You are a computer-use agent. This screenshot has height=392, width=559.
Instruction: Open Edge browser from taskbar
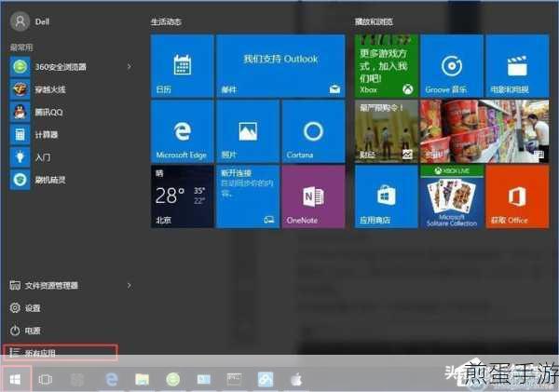coord(112,379)
